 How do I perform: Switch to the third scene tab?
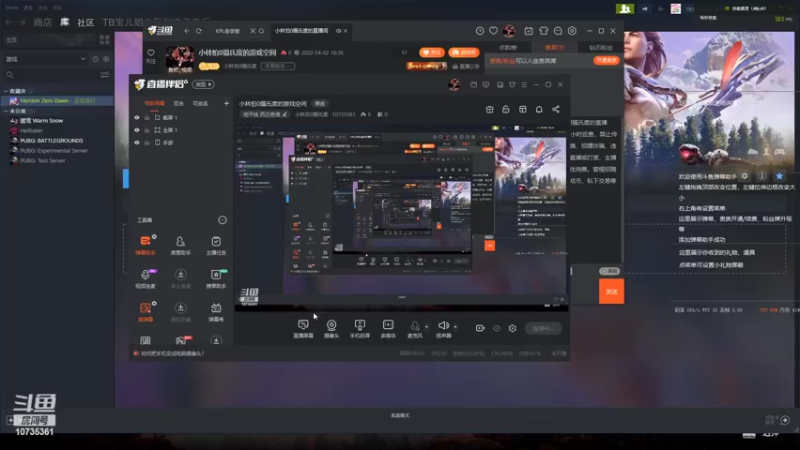pos(200,103)
